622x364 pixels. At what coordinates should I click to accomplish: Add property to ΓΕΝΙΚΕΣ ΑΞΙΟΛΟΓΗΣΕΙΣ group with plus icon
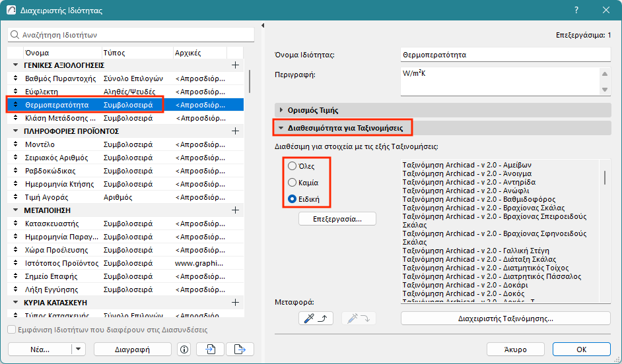235,65
